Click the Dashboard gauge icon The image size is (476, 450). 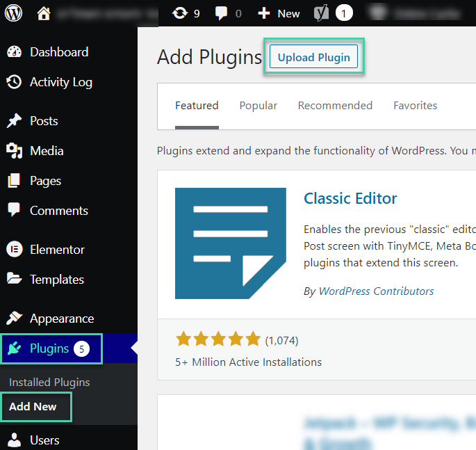15,52
